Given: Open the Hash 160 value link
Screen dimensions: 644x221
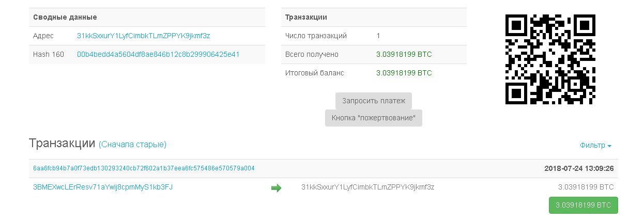Looking at the screenshot, I should (x=158, y=54).
